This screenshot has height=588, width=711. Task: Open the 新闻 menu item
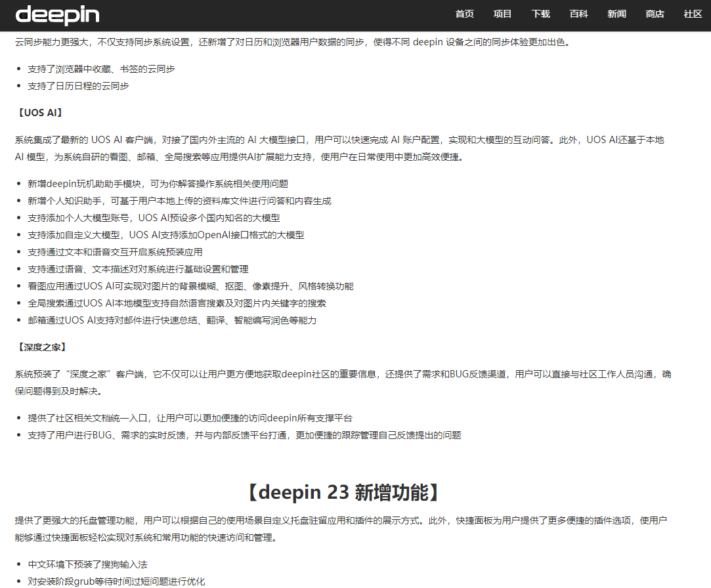click(616, 14)
